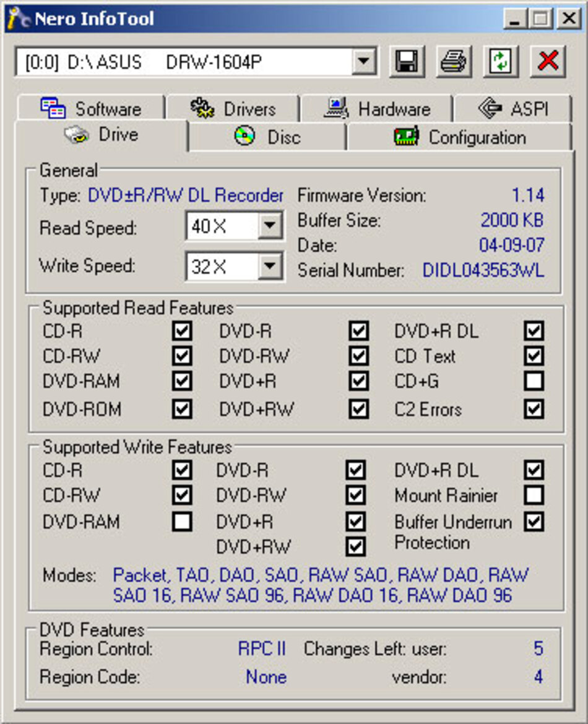Toggle DVD-RAM read feature checkbox
The height and width of the screenshot is (724, 588).
[x=182, y=381]
